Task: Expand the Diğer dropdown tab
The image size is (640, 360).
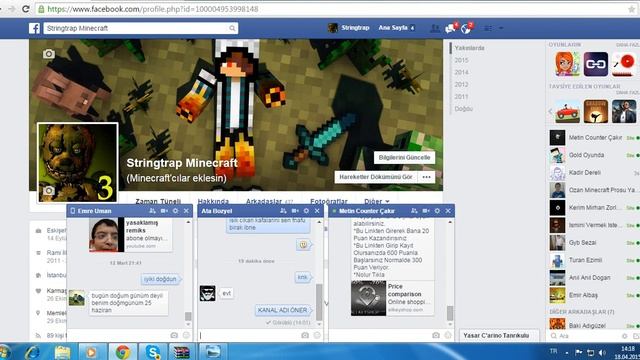Action: tap(376, 201)
